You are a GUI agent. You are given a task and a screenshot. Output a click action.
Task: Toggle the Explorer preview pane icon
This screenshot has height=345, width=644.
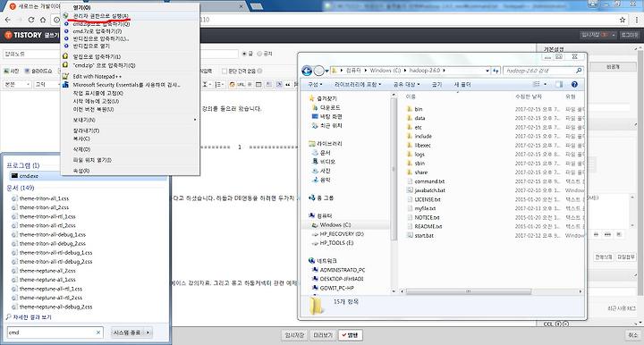[558, 85]
